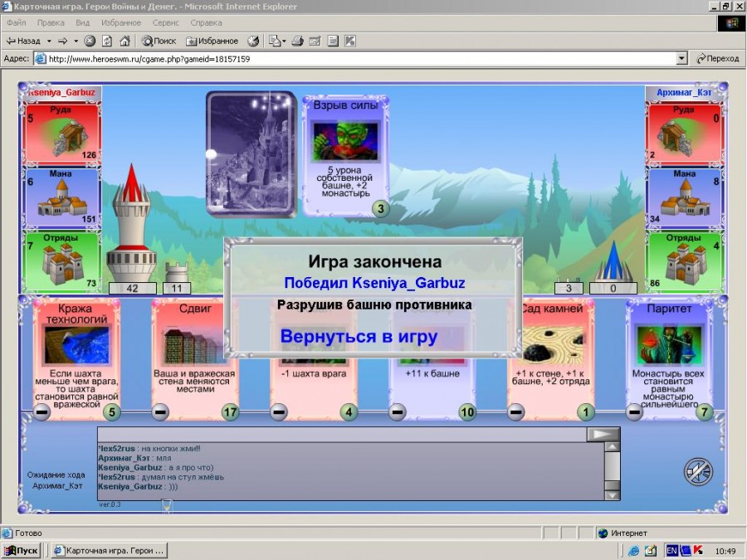Viewport: 747px width, 560px height.
Task: Open the Back button history dropdown arrow
Action: [49, 41]
